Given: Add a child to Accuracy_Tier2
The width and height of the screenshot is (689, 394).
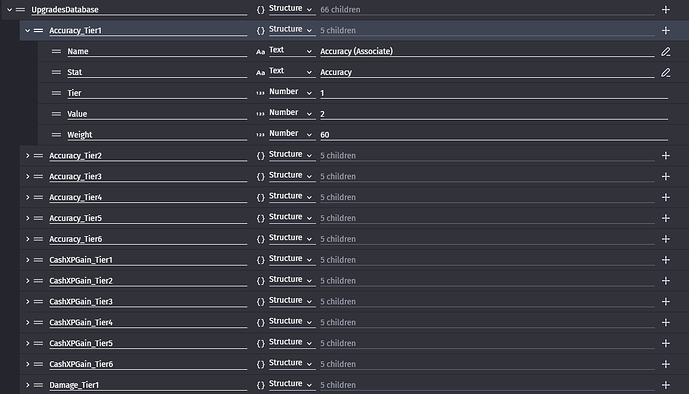Looking at the screenshot, I should (666, 155).
